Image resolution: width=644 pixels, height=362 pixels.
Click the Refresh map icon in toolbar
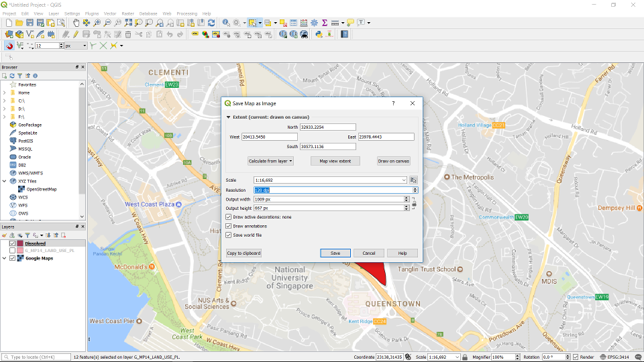coord(211,23)
